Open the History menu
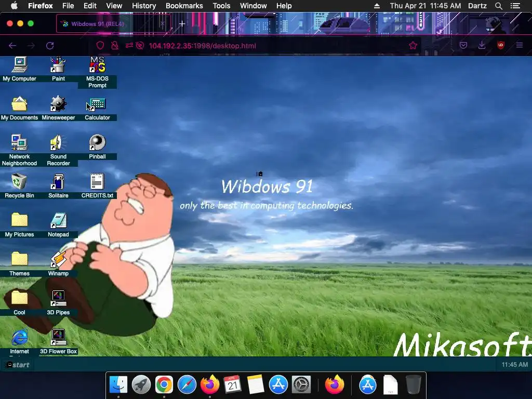 point(144,6)
